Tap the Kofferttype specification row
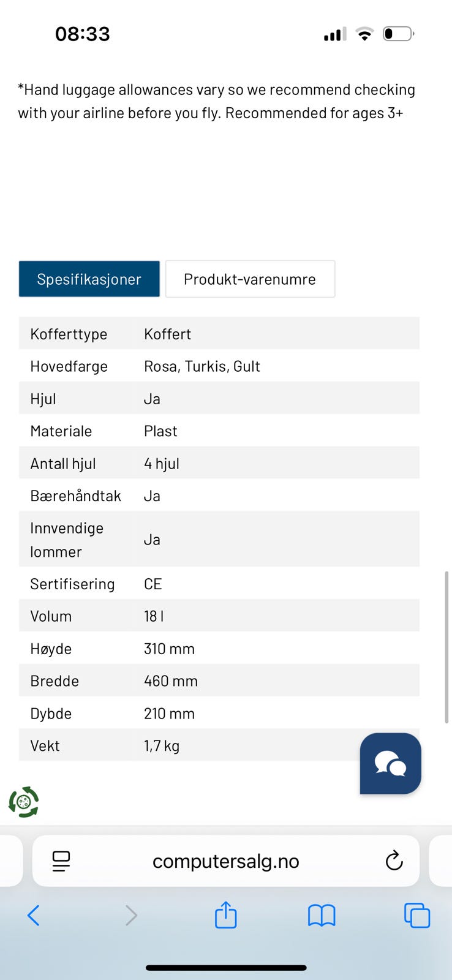The image size is (452, 980). [x=219, y=334]
